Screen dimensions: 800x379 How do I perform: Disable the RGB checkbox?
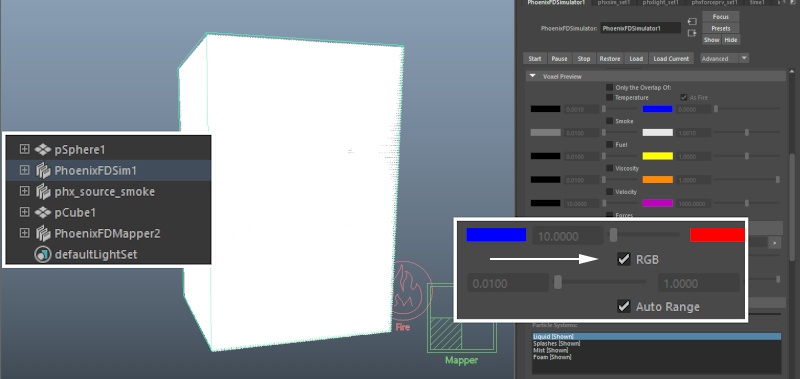coord(623,259)
